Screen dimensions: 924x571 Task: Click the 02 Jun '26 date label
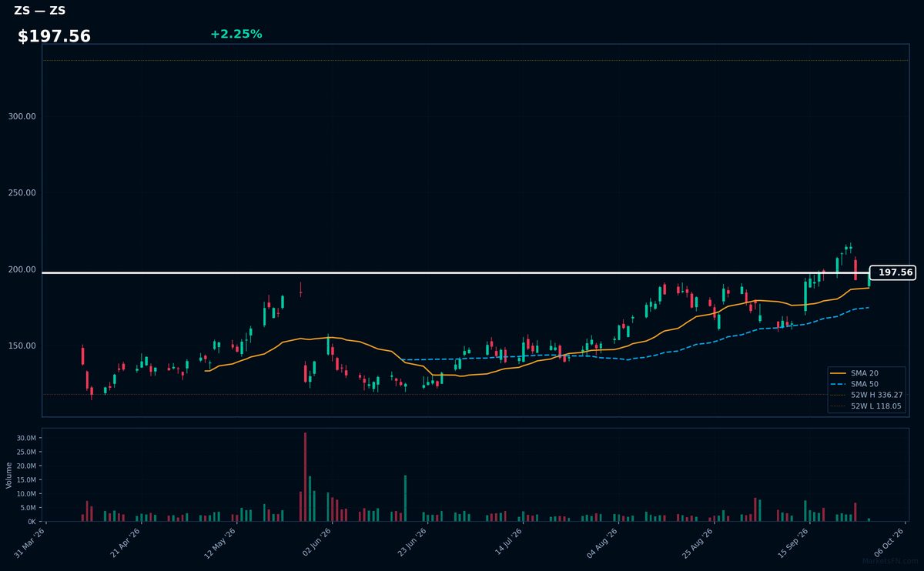click(x=316, y=543)
